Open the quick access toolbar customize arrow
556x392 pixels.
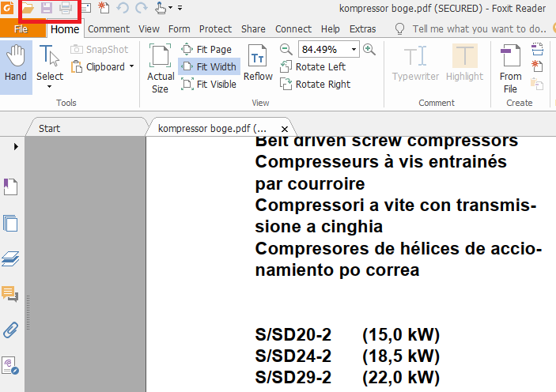pyautogui.click(x=180, y=8)
